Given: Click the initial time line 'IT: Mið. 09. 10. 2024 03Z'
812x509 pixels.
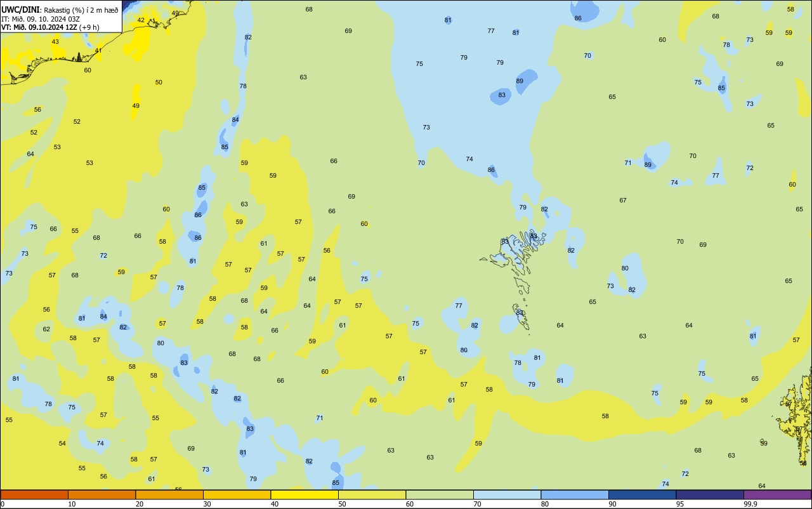Looking at the screenshot, I should pyautogui.click(x=40, y=18).
